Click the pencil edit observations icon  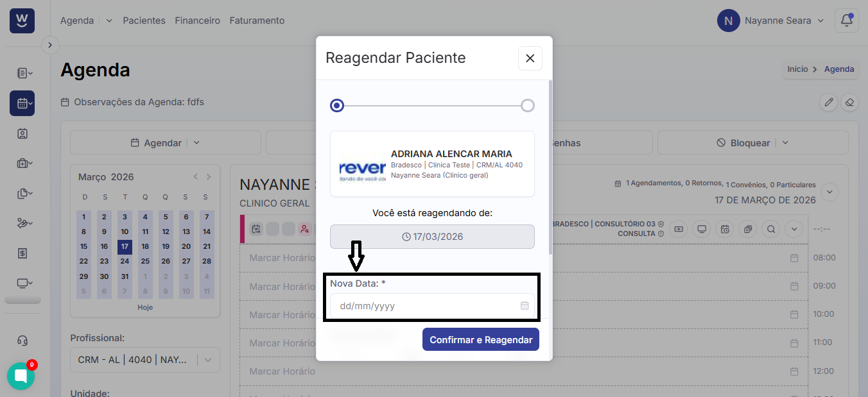(829, 102)
